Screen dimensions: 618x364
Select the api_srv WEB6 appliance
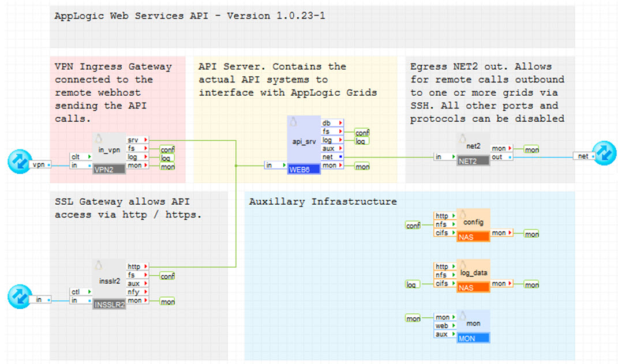304,144
